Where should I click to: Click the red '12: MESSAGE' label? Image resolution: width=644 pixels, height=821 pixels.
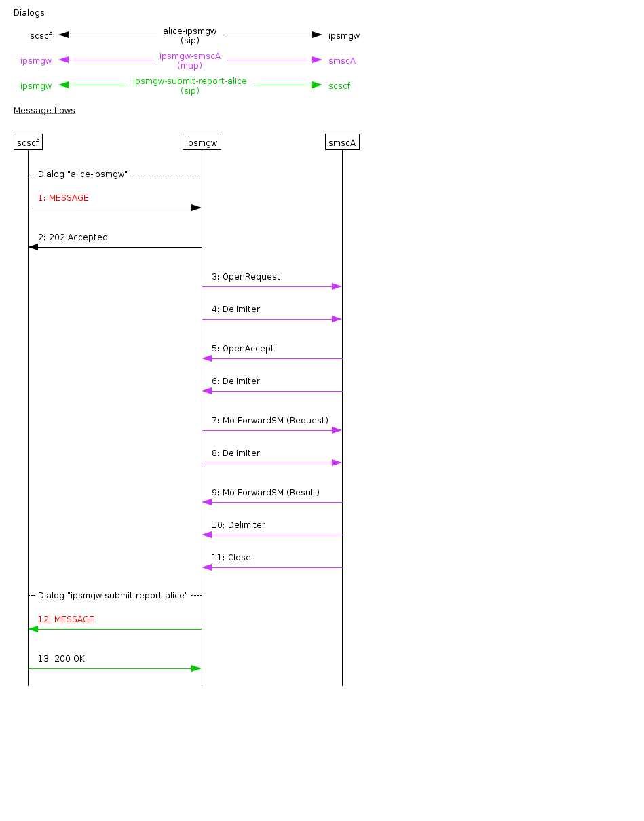coord(66,619)
